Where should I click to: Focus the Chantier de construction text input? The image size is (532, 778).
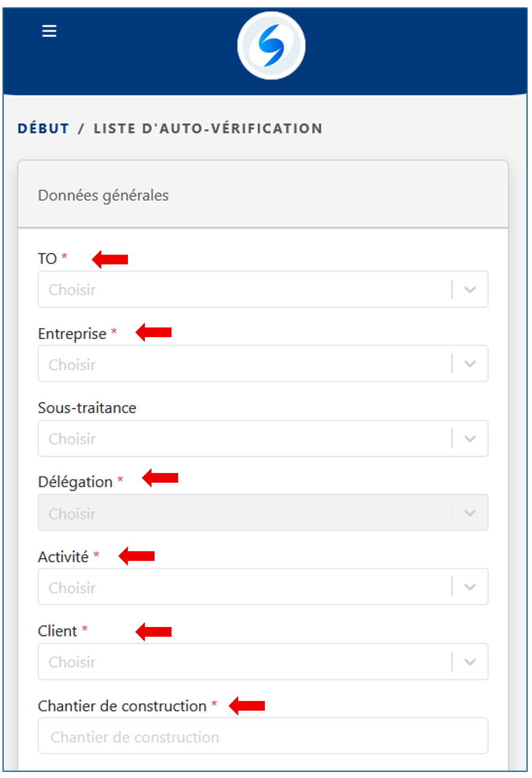[262, 737]
